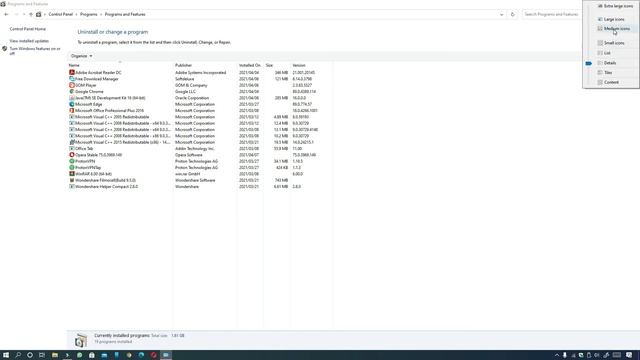640x360 pixels.
Task: Click Adobe Systems Incorporated publisher cell
Action: pyautogui.click(x=200, y=73)
